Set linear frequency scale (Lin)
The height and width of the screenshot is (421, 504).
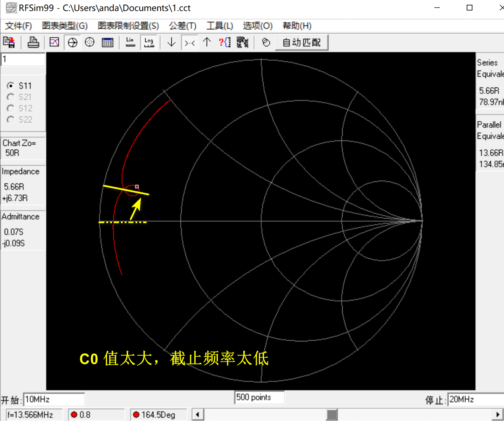130,42
